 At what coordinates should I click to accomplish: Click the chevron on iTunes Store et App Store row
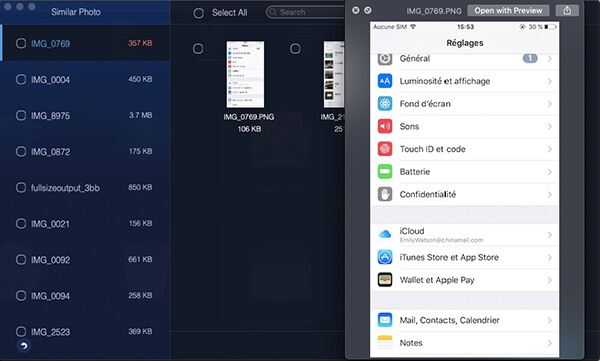[x=549, y=257]
